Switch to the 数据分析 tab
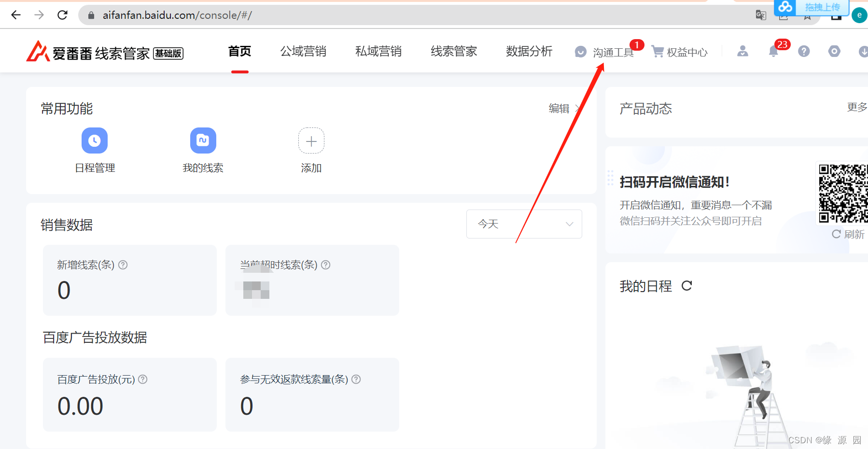This screenshot has width=868, height=449. tap(529, 51)
